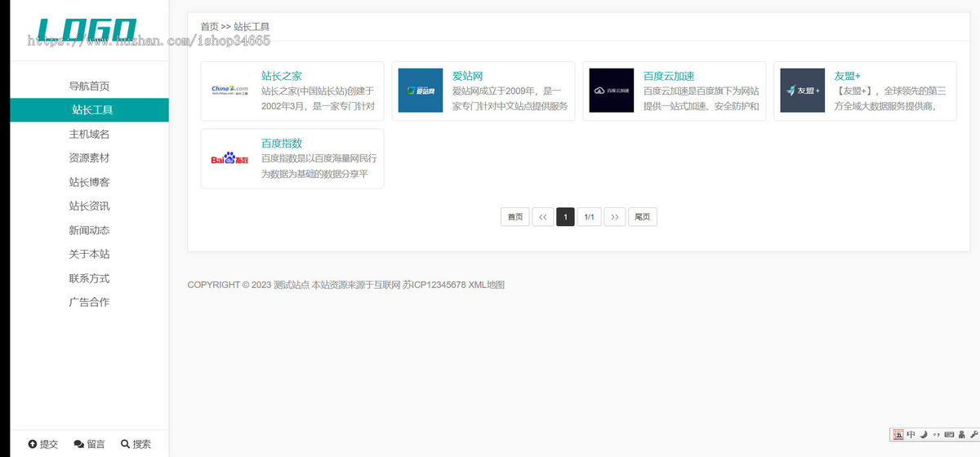Click the 提交 upload arrow icon
Screen dimensions: 980x457
(x=32, y=444)
